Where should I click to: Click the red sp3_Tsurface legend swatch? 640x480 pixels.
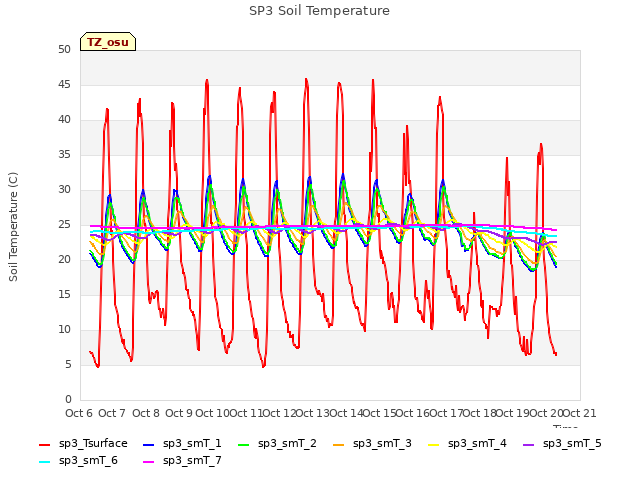(x=44, y=444)
